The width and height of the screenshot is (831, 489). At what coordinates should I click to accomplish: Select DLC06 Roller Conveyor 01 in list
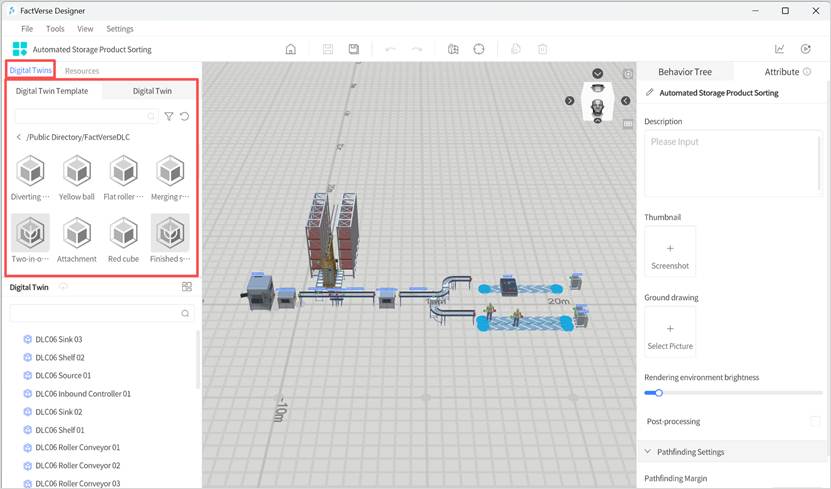pos(77,447)
